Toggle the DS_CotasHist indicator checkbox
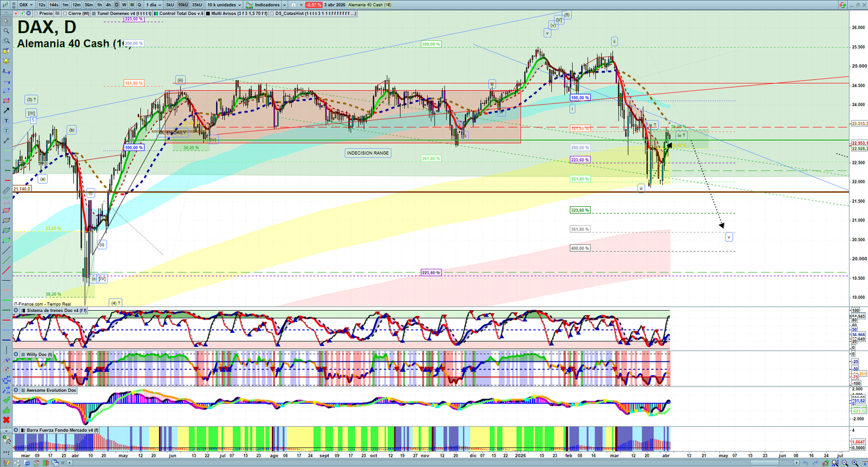Viewport: 868px width, 467px height. pos(272,14)
